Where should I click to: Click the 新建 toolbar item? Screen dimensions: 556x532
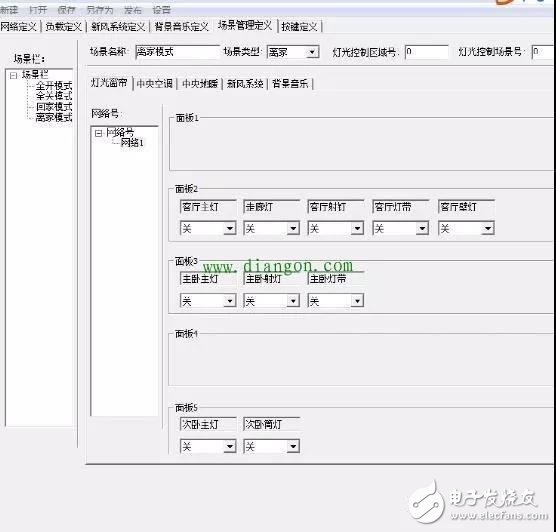coord(9,10)
